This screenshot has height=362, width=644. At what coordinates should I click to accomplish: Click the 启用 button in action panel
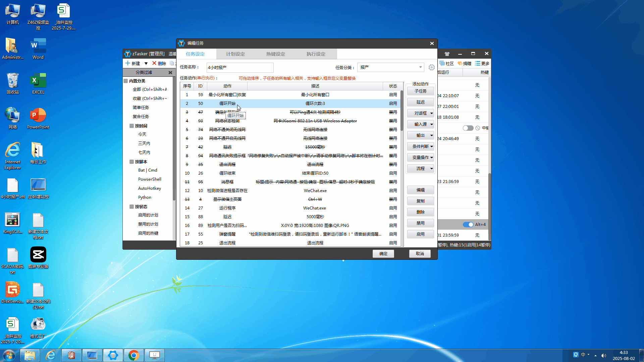421,234
